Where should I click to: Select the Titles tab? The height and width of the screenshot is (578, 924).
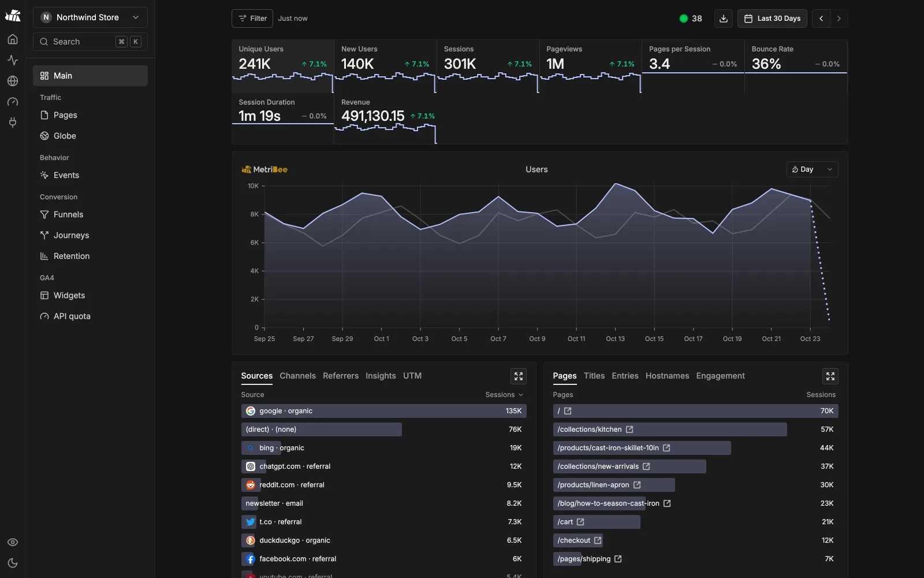tap(594, 376)
